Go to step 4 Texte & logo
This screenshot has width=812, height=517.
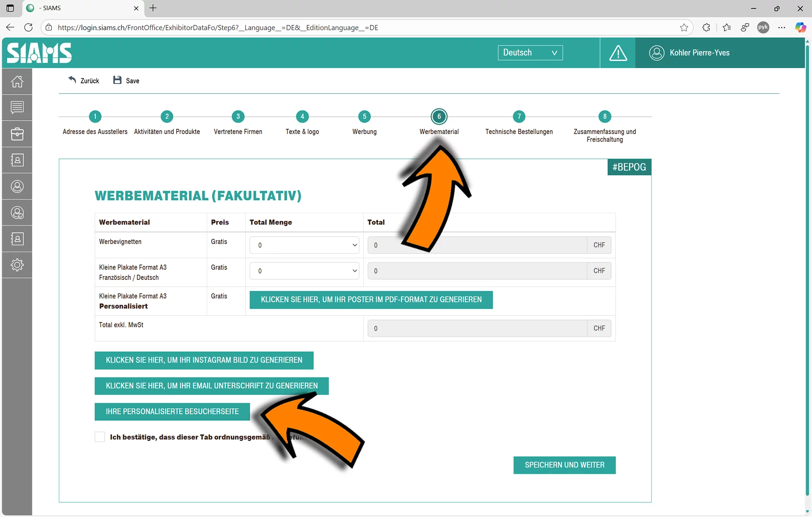302,117
